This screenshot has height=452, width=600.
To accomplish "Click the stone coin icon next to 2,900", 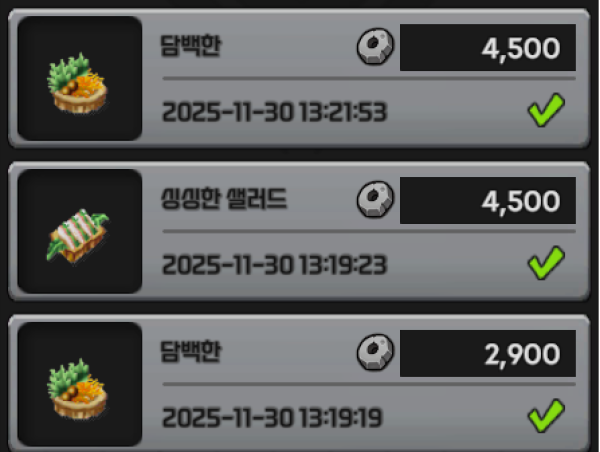I will (375, 352).
